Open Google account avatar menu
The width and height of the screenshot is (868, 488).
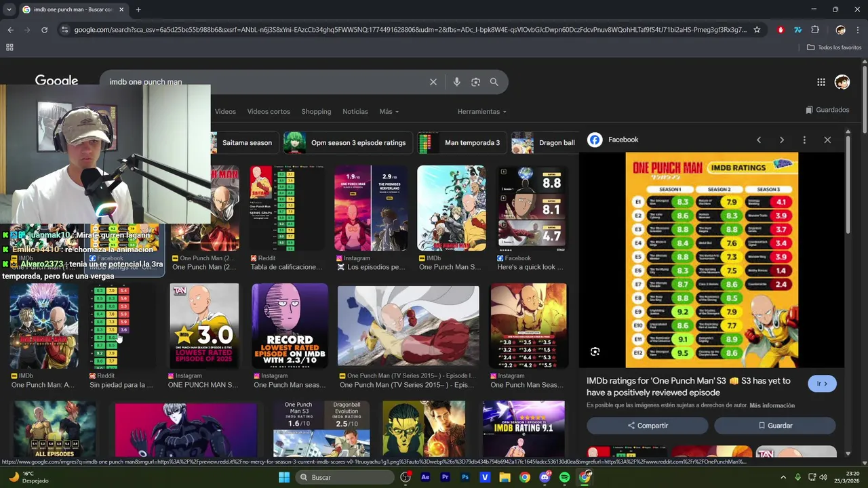coord(842,82)
